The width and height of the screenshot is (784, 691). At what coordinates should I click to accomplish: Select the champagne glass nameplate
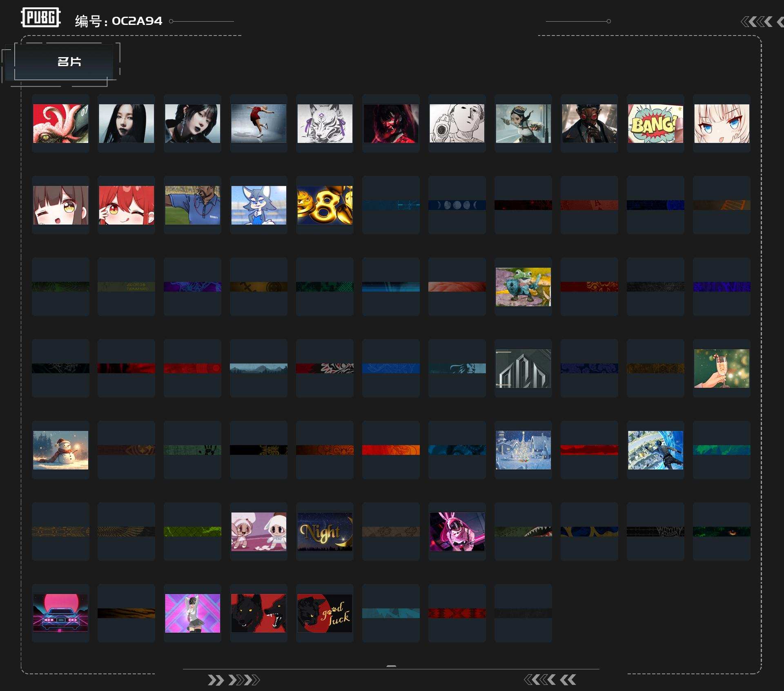[x=722, y=368]
